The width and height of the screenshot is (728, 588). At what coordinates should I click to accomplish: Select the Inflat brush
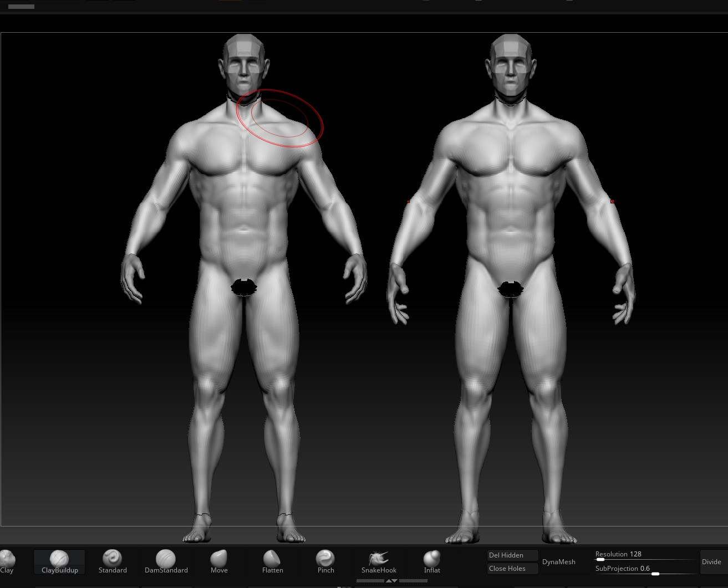(x=432, y=561)
